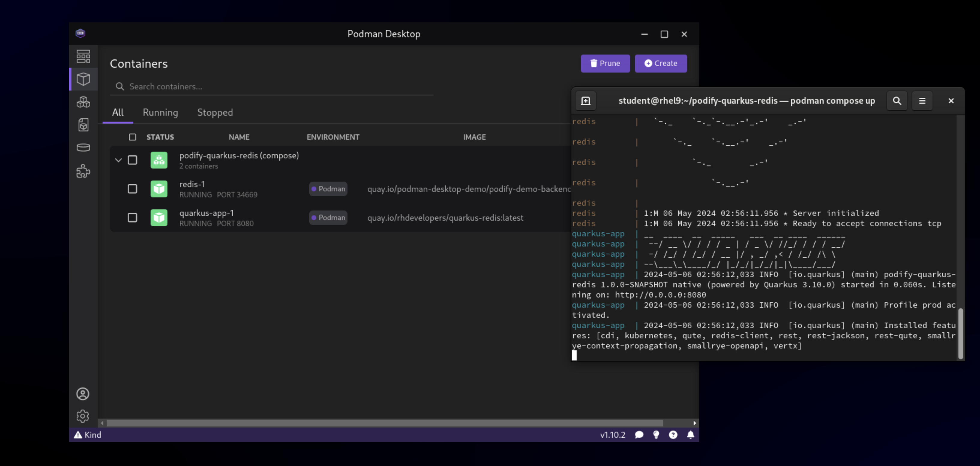Click the terminal title 'podman compose up'
Screen dimensions: 980x466
coord(832,101)
